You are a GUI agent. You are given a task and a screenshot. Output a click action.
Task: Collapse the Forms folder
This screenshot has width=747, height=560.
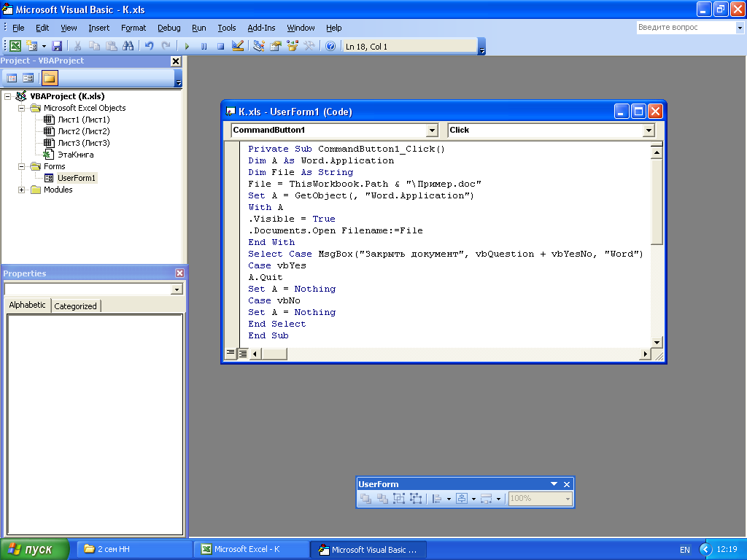click(21, 167)
